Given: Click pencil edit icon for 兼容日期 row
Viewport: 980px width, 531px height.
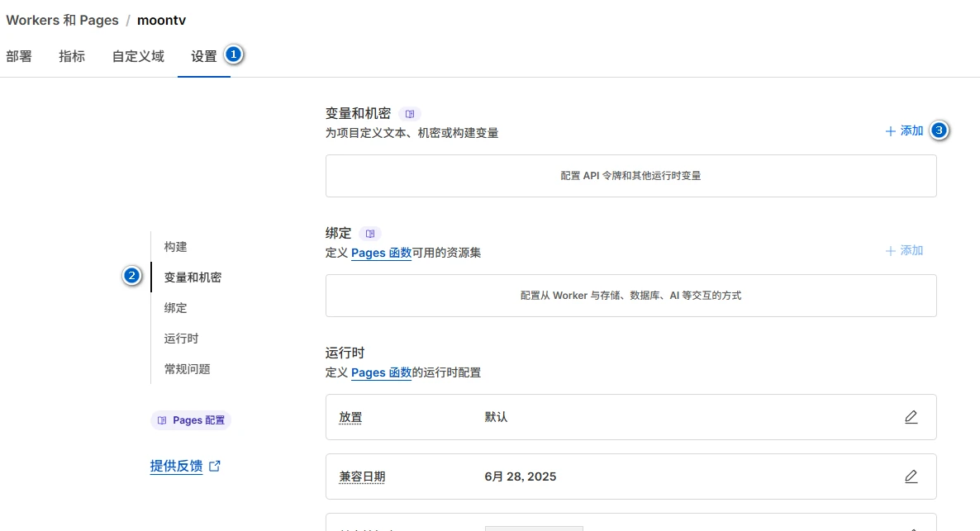Looking at the screenshot, I should [x=911, y=476].
